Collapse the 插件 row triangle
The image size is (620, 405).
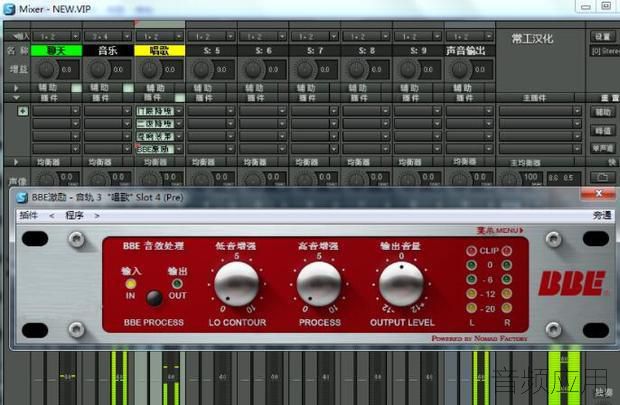tap(16, 97)
